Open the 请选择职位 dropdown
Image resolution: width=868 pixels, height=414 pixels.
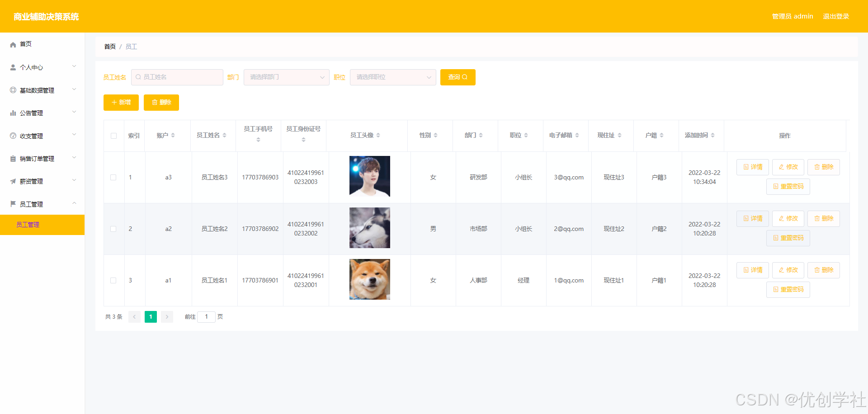point(393,77)
